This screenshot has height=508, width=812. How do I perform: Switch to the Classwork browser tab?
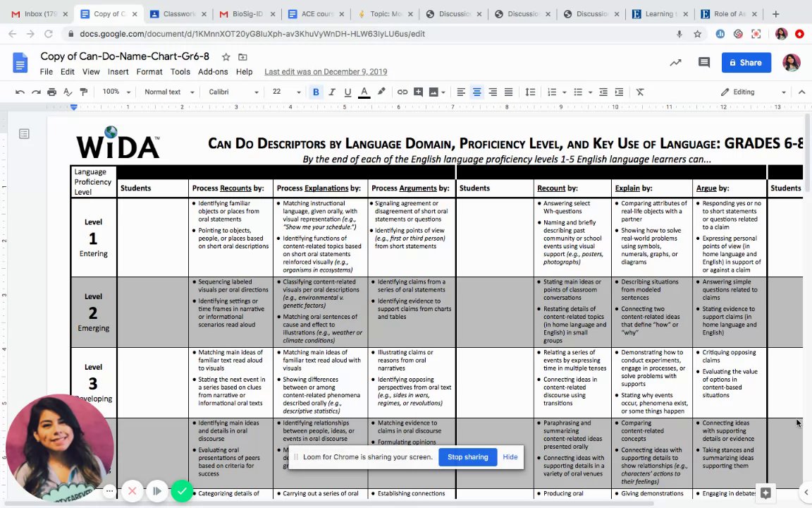pyautogui.click(x=178, y=14)
